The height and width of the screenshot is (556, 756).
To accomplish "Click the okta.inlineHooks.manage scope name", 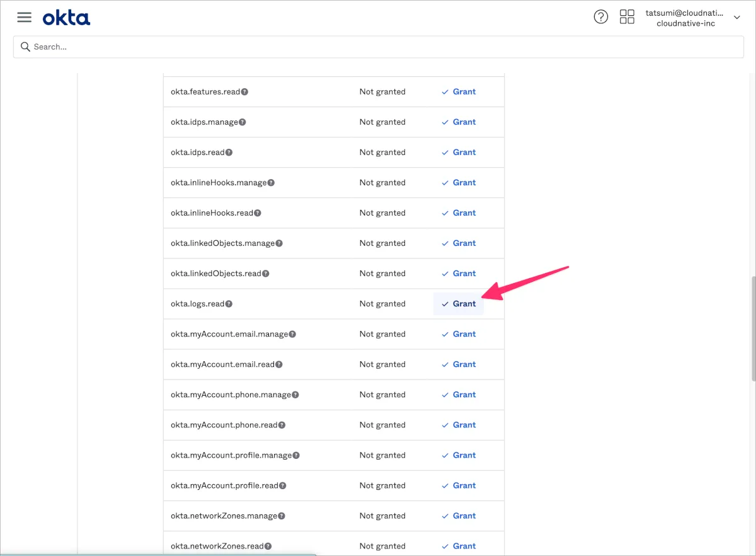I will pos(219,182).
